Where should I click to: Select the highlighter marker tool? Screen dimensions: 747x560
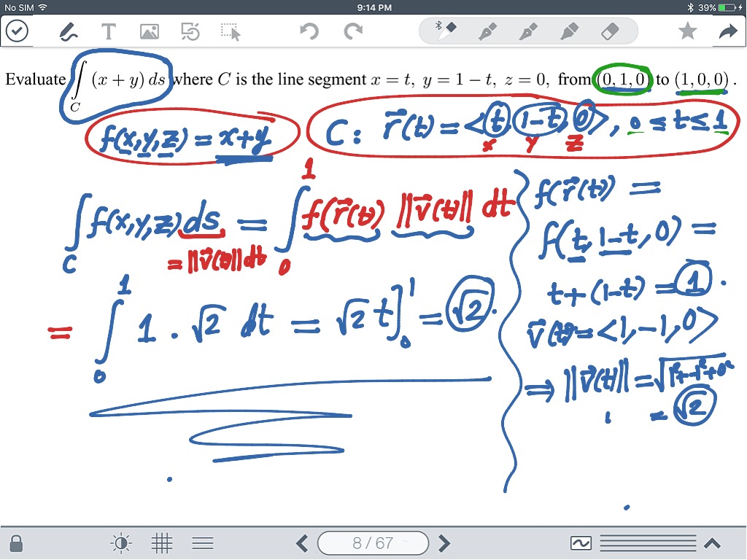coord(570,31)
